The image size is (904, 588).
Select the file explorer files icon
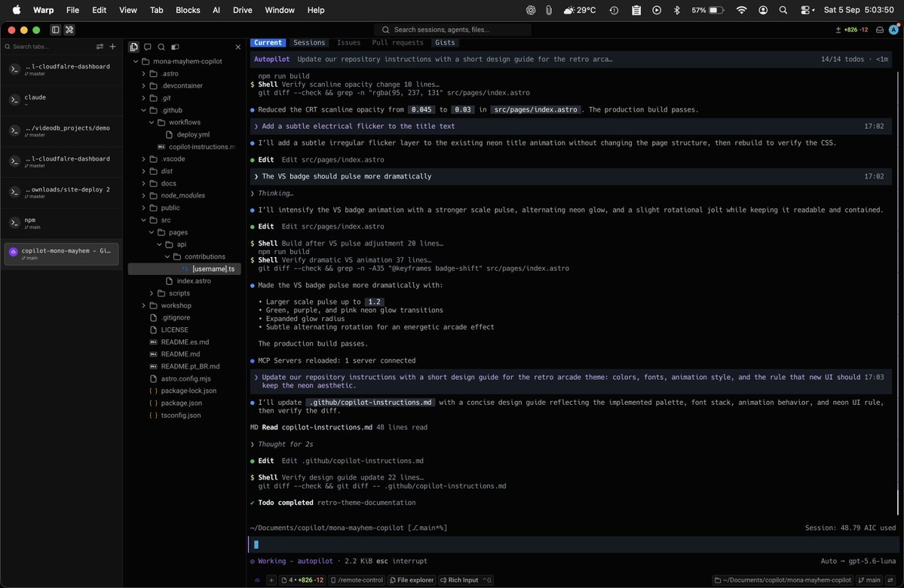point(133,47)
